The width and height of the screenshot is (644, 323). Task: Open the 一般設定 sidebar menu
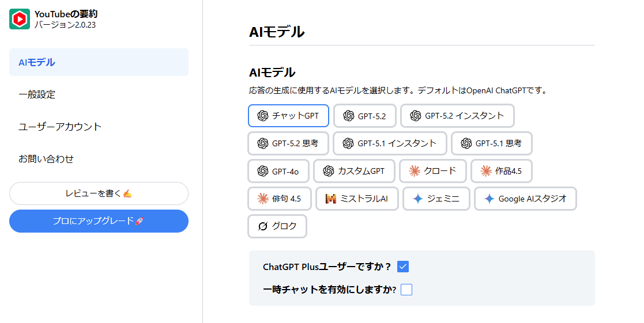pyautogui.click(x=37, y=94)
